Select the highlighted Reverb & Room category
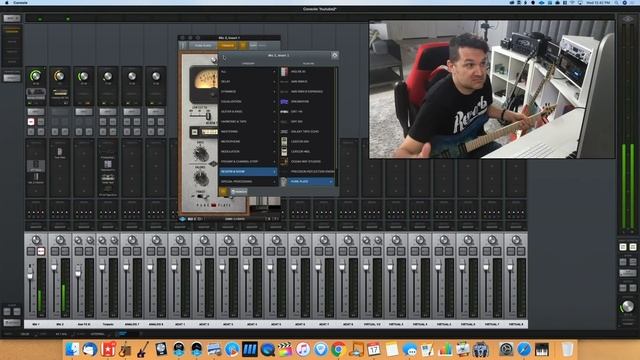The width and height of the screenshot is (640, 360). (248, 172)
